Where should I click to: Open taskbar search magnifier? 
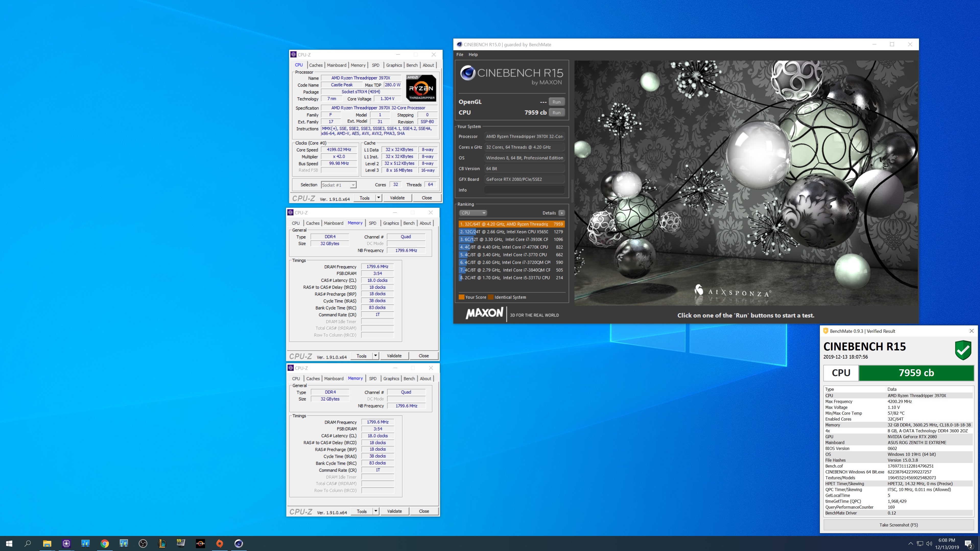(x=28, y=543)
